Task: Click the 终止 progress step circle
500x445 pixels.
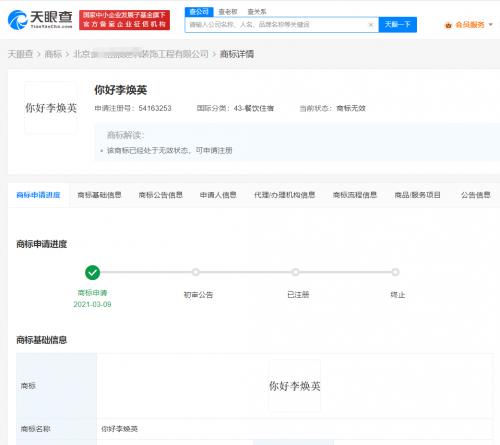Action: tap(395, 272)
